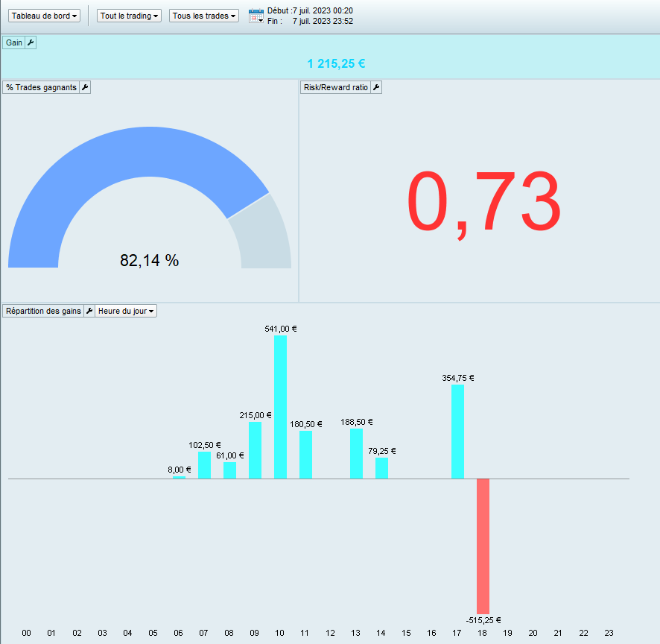Expand the Tous les trades dropdown
This screenshot has width=660, height=644.
click(x=204, y=16)
